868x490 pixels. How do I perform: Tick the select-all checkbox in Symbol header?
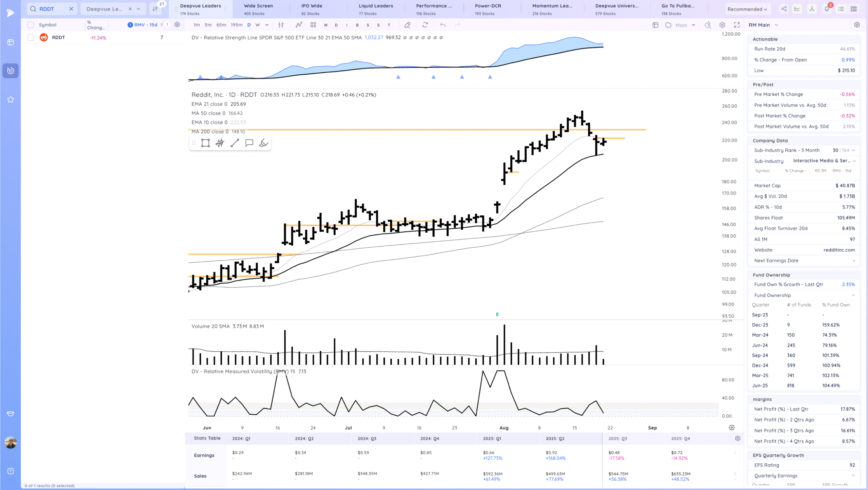tap(31, 25)
